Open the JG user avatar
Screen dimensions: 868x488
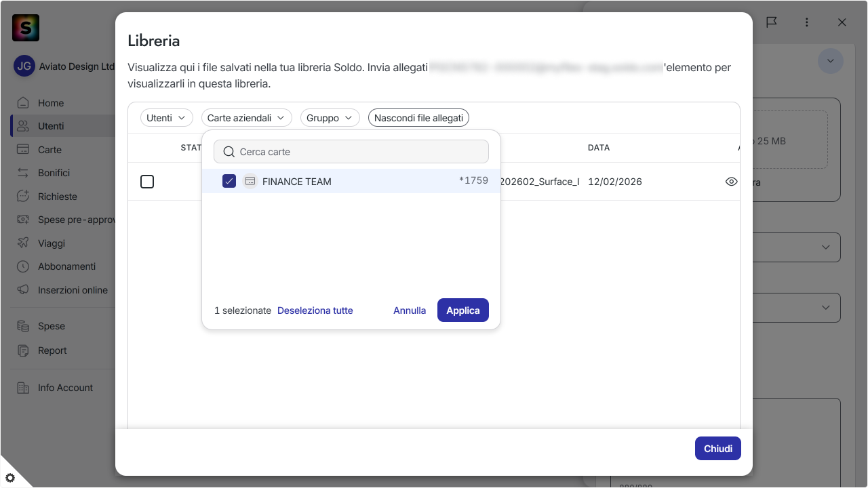[x=24, y=66]
